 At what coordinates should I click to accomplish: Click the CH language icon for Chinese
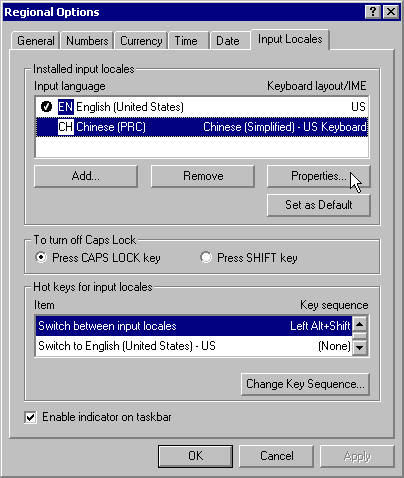[x=66, y=127]
